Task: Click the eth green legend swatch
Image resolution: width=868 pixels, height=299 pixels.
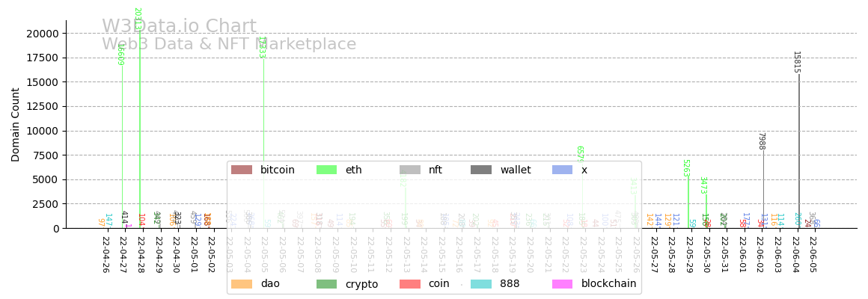Action: point(327,170)
